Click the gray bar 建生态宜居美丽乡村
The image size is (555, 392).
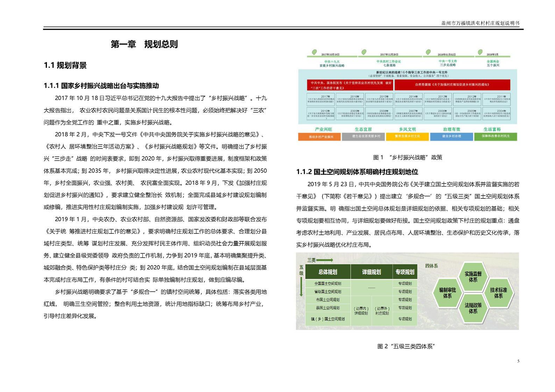click(x=363, y=136)
